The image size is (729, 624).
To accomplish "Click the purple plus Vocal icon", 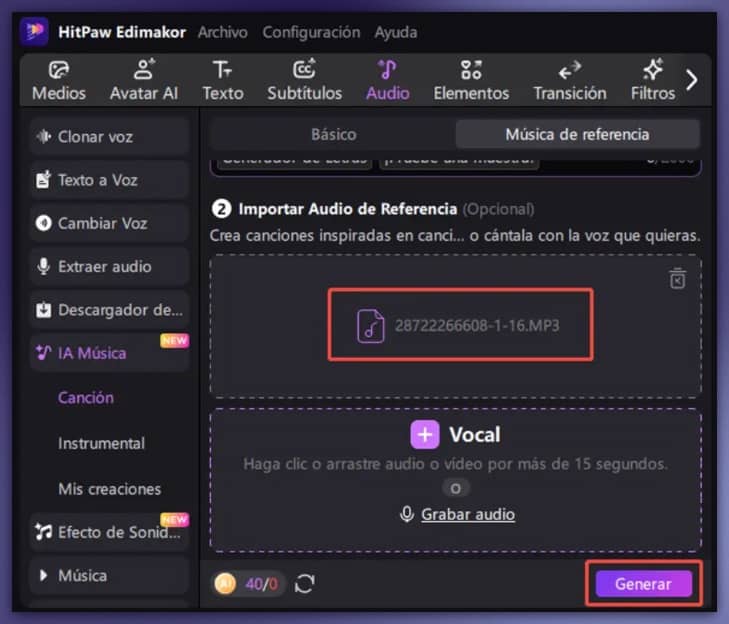I will pos(424,434).
